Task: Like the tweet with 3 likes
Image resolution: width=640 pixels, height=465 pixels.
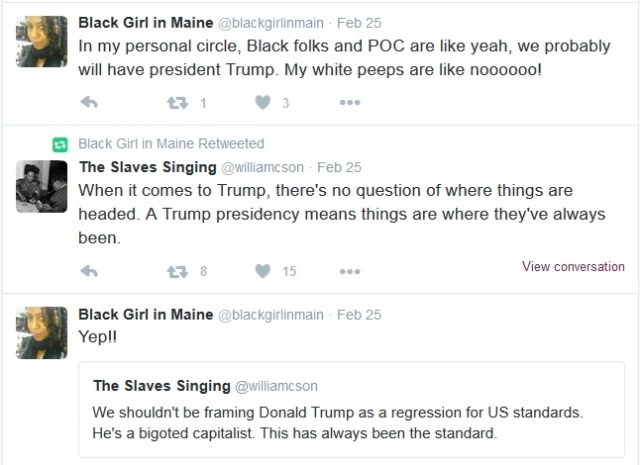Action: point(264,102)
